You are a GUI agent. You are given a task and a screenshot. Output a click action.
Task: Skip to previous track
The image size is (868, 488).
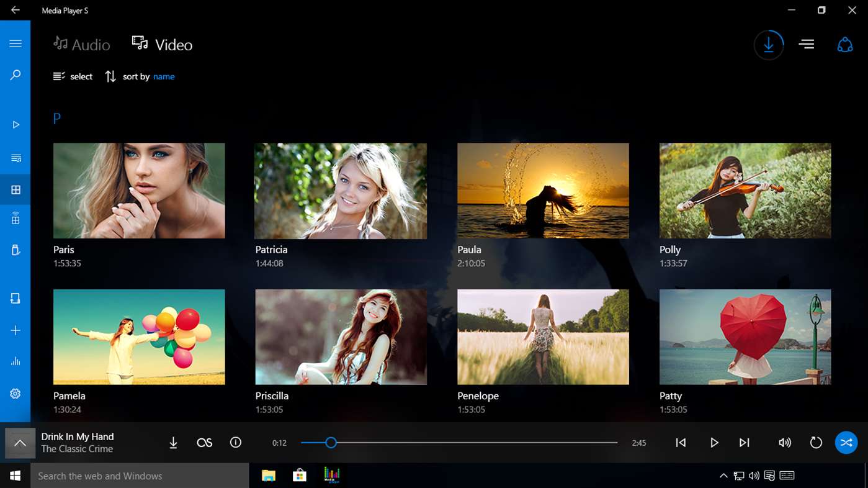[x=681, y=443]
